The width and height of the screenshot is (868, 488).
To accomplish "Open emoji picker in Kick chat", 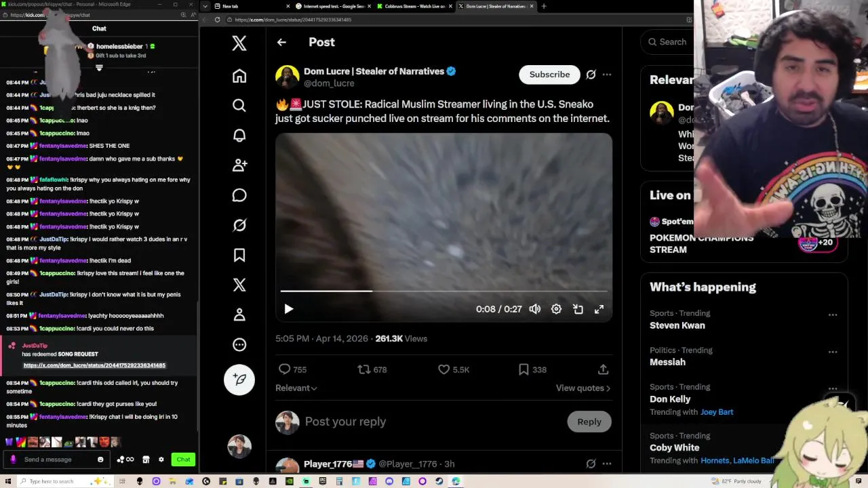I will (x=100, y=460).
